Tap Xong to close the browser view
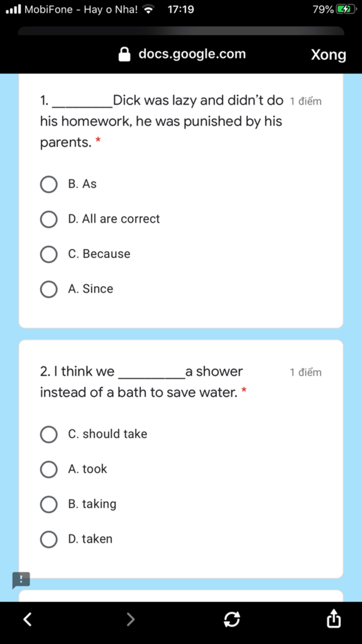The height and width of the screenshot is (644, 362). pos(328,55)
